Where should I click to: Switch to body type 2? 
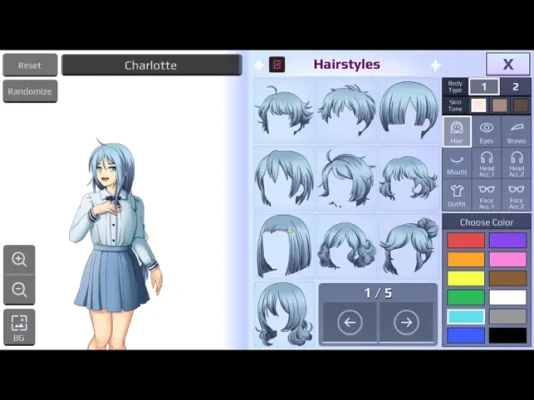[x=516, y=87]
